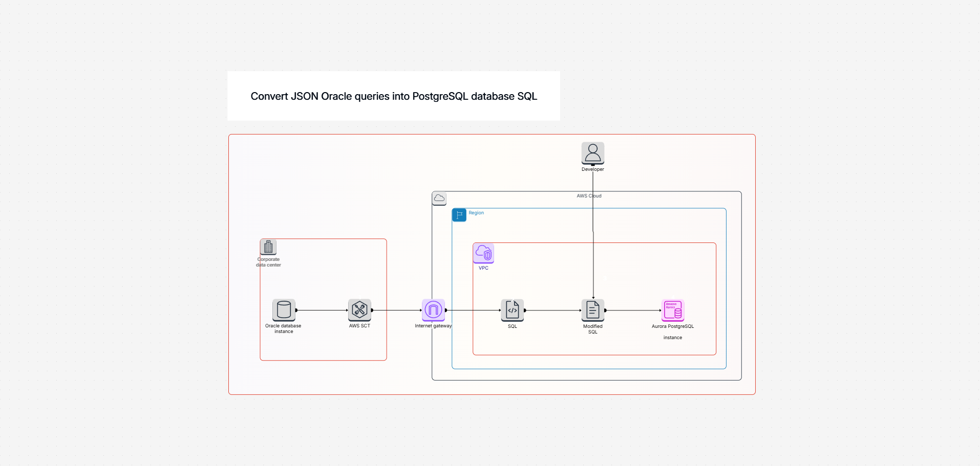Click the 'Developer' label
Screen dimensions: 980x466
coord(593,169)
